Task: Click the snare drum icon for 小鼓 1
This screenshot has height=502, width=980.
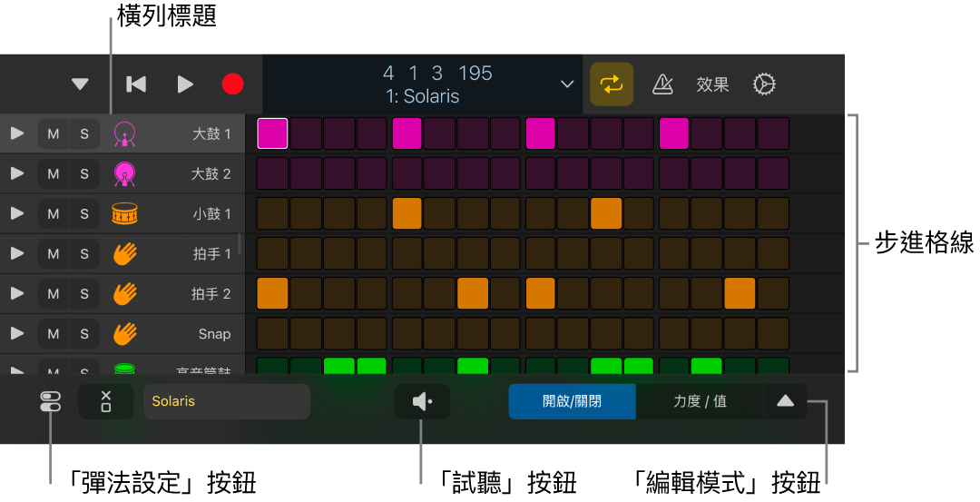Action: [x=124, y=214]
